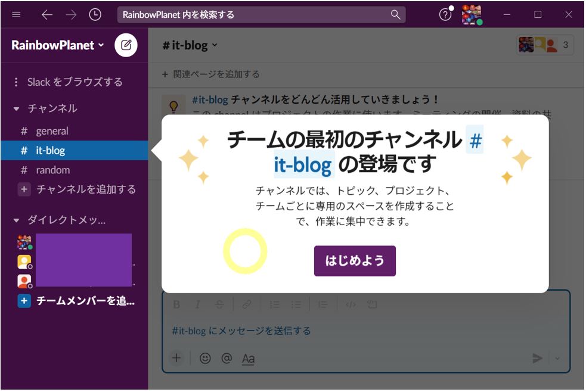
Task: Expand the RainbowPlanet workspace menu
Action: (x=58, y=45)
